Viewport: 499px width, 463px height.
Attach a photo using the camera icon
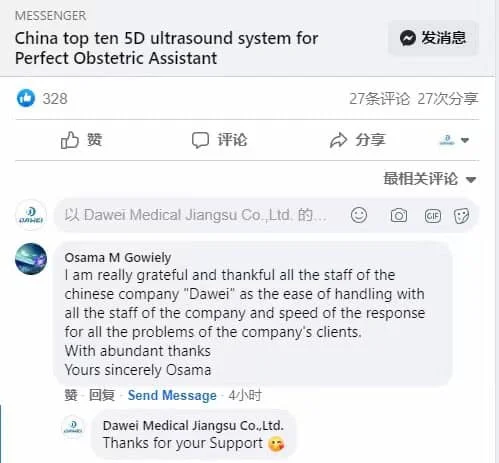click(399, 215)
